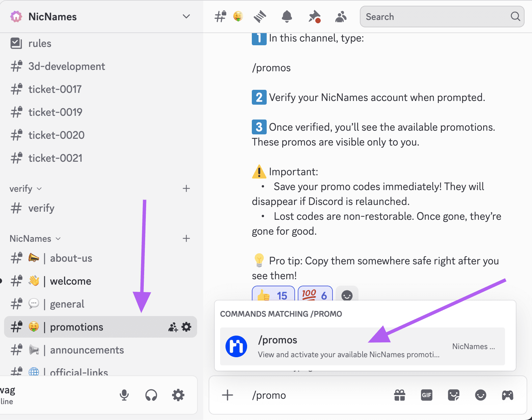The image size is (532, 420).
Task: Open the apps game controller icon
Action: point(507,395)
